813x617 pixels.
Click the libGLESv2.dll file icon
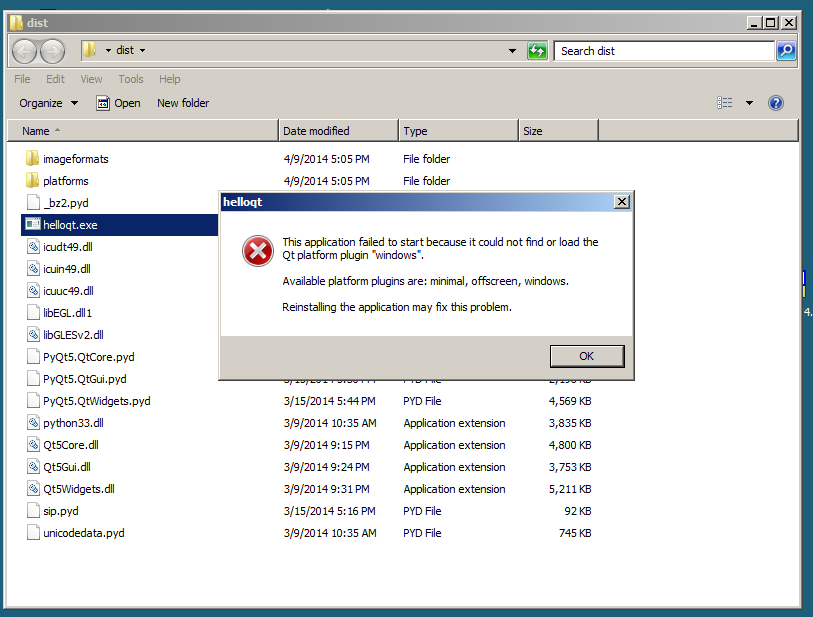33,334
